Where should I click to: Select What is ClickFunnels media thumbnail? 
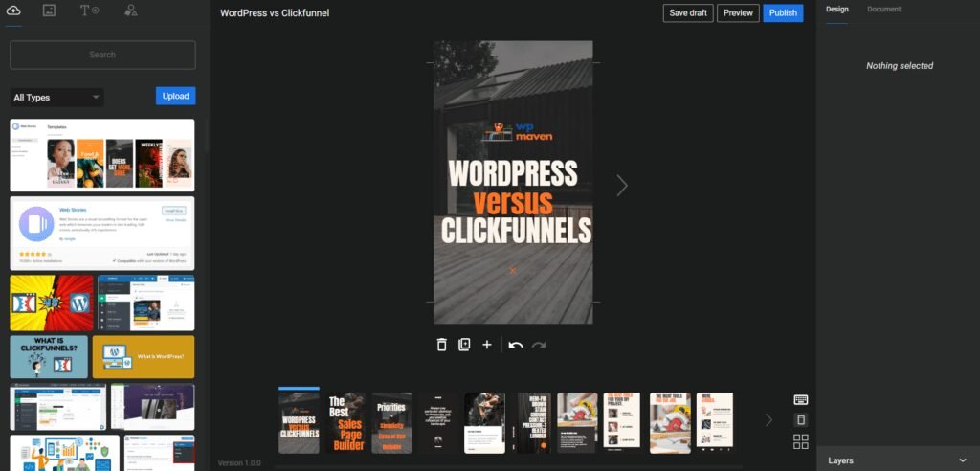(x=49, y=357)
